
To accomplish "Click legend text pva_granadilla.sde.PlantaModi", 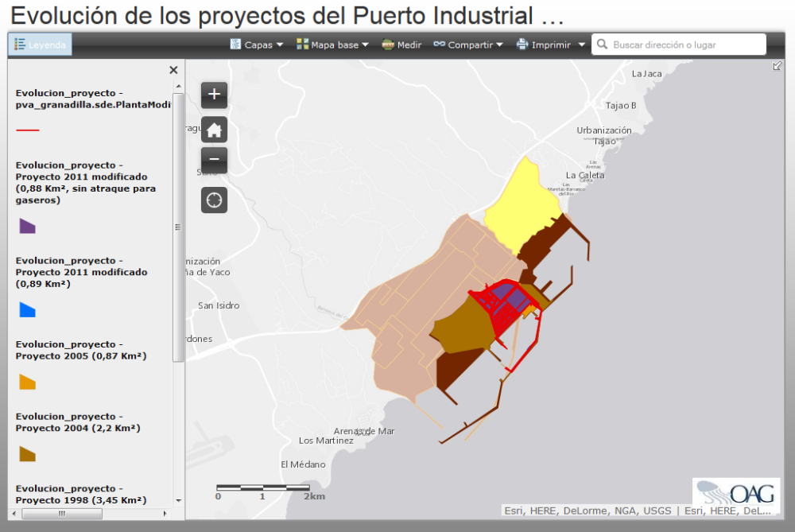I will pos(93,105).
